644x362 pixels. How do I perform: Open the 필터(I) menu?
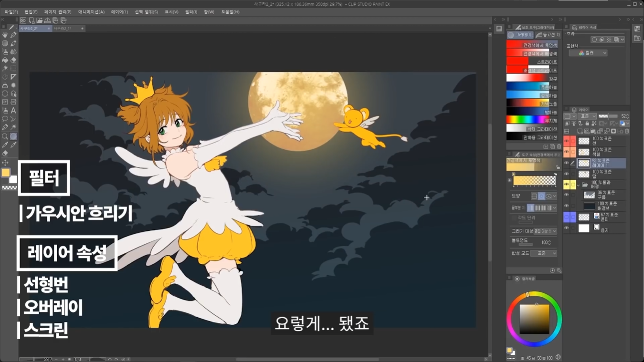click(x=191, y=11)
